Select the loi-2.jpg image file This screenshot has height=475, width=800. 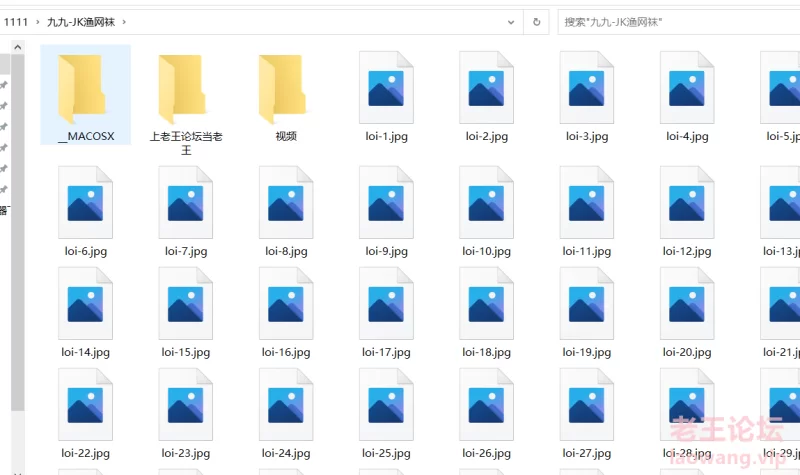pyautogui.click(x=486, y=95)
